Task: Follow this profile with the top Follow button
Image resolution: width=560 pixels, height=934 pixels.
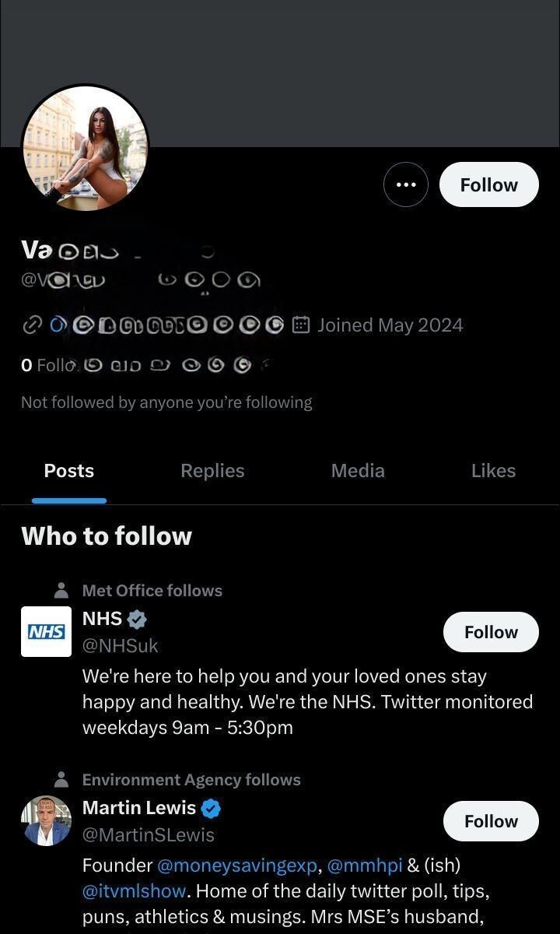Action: pos(489,184)
